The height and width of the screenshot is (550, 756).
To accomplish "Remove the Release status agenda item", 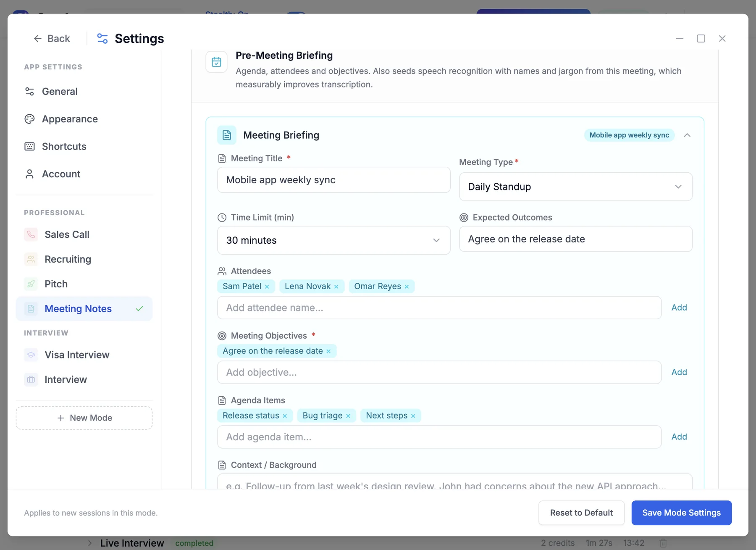I will pyautogui.click(x=285, y=416).
